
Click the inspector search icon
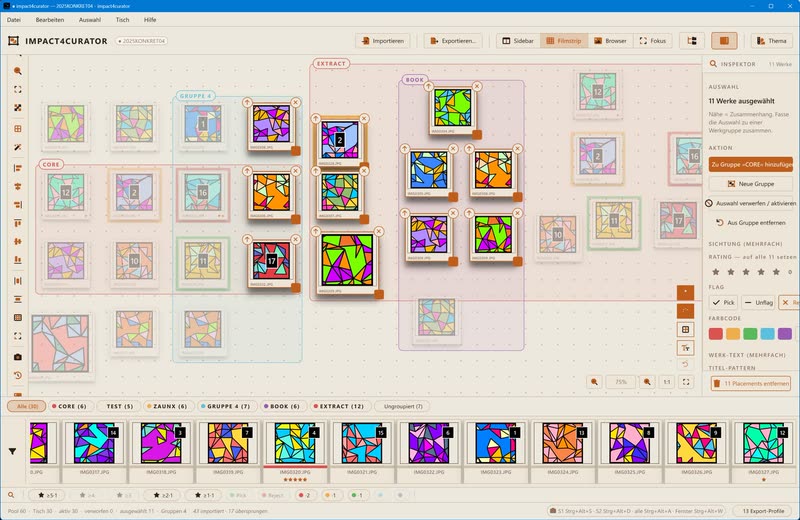tap(713, 64)
